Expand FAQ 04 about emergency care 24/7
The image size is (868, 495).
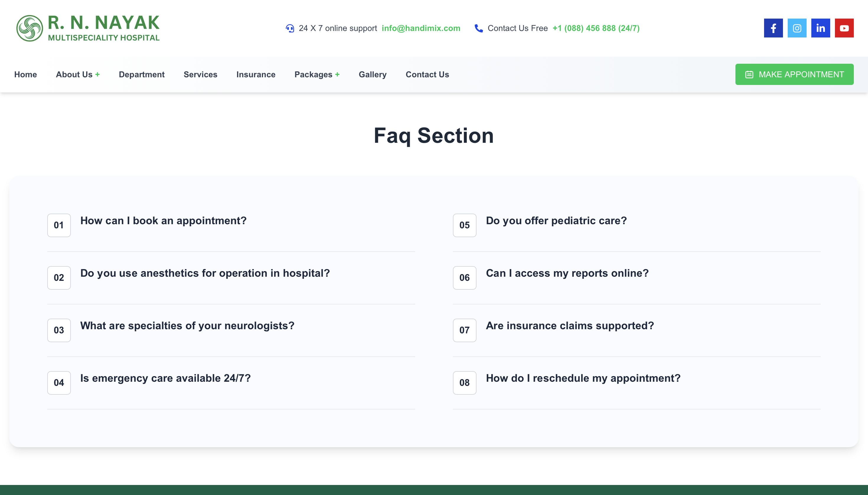coord(165,378)
